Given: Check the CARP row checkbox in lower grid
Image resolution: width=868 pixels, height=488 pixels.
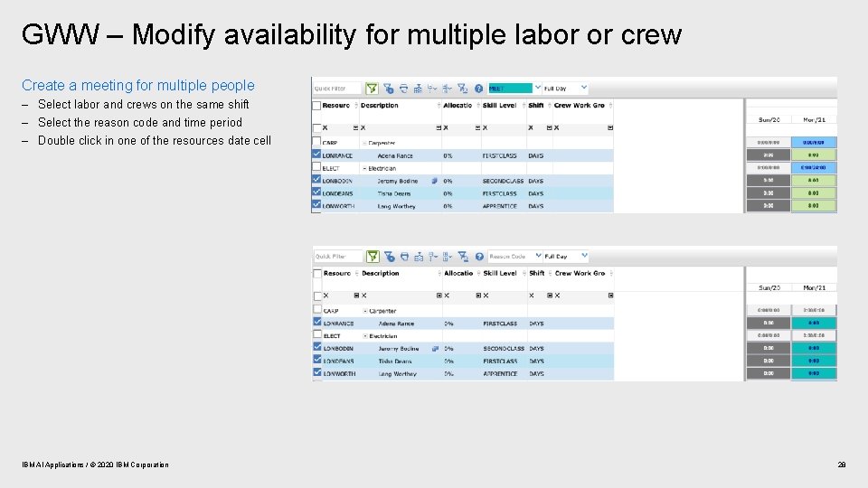Looking at the screenshot, I should point(317,309).
